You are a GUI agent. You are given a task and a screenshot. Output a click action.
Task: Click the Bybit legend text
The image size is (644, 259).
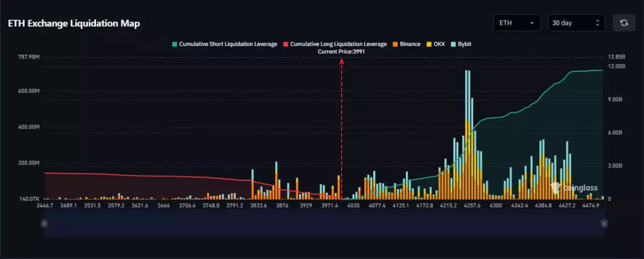coord(464,44)
